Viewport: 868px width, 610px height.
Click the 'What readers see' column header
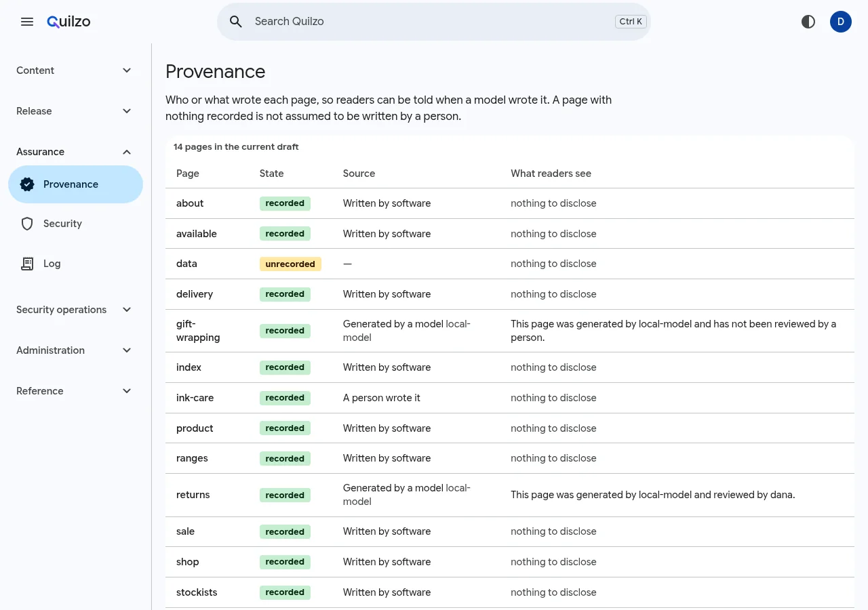tap(551, 174)
